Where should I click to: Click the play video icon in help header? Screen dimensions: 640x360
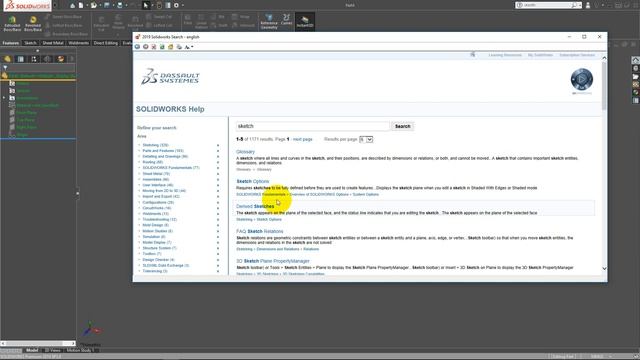point(582,79)
